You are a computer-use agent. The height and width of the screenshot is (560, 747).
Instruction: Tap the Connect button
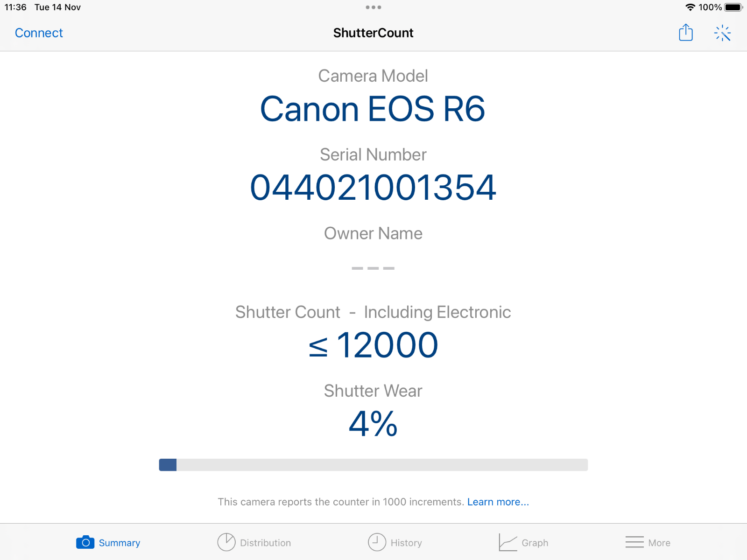pyautogui.click(x=39, y=33)
